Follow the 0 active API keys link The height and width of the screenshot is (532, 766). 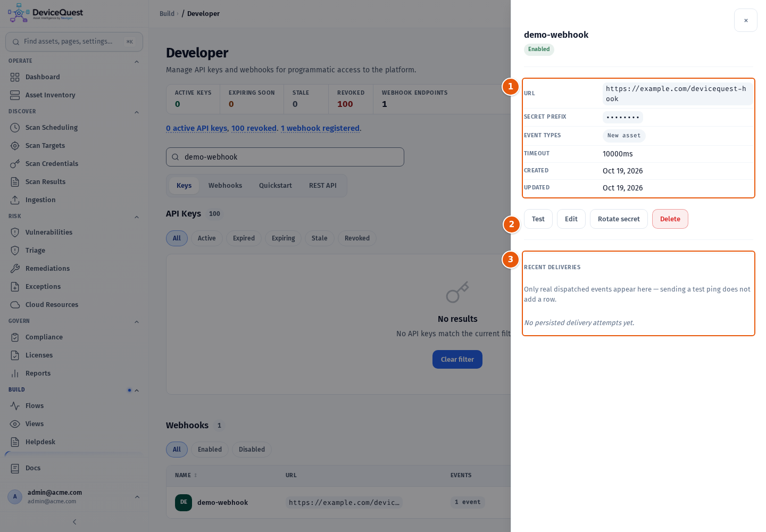[196, 128]
